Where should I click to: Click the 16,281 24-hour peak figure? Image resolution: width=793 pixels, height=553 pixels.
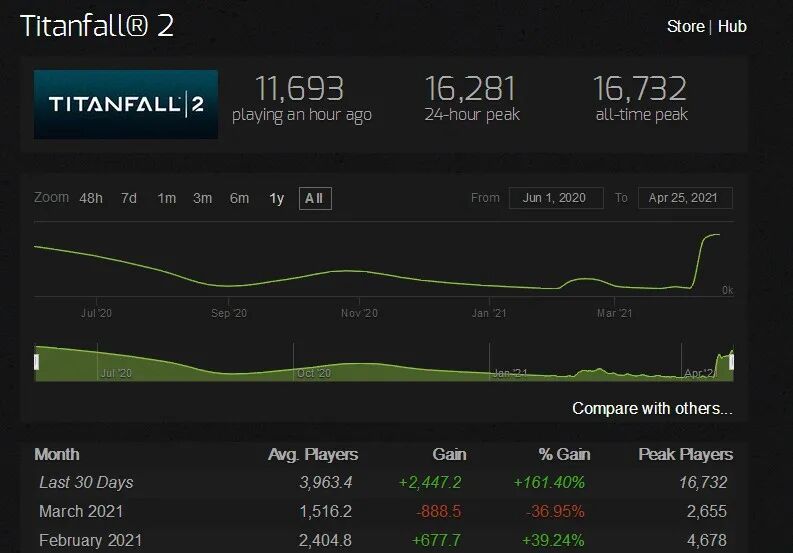[470, 88]
